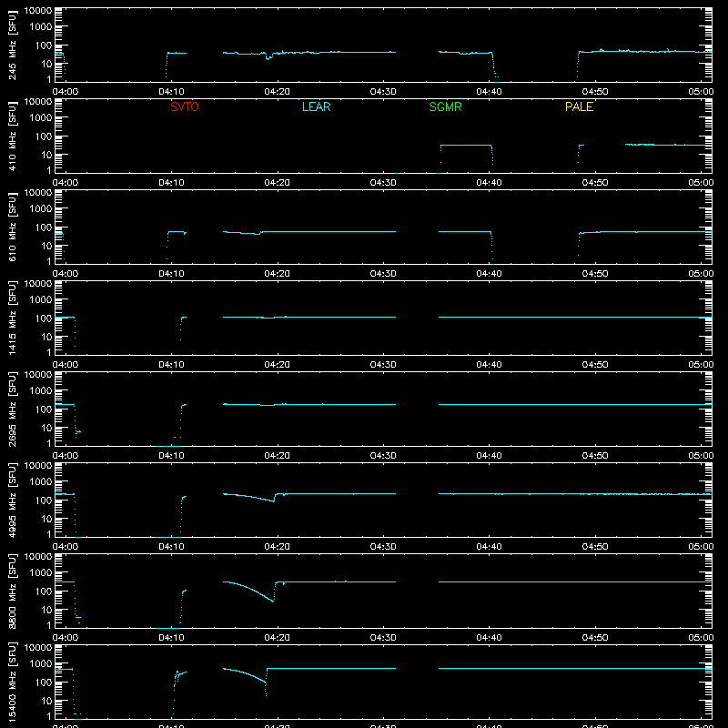
Task: Click the 04:20 tick label under 2695 MHz plot
Action: [277, 456]
